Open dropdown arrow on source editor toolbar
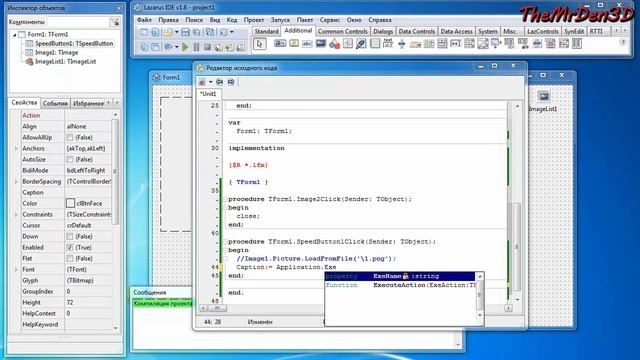Viewport: 640px width, 360px height. (210, 82)
